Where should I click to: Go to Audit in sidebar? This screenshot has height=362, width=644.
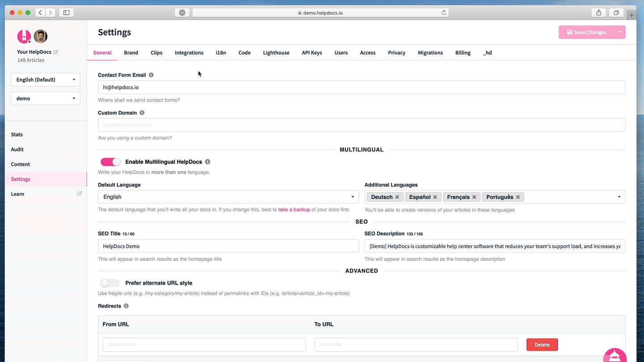coord(17,149)
